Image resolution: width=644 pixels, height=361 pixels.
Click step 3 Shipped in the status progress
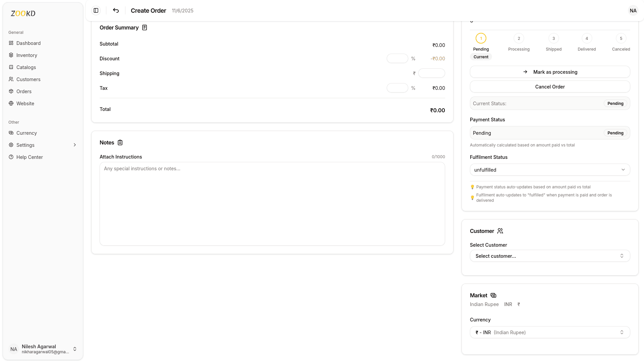553,38
